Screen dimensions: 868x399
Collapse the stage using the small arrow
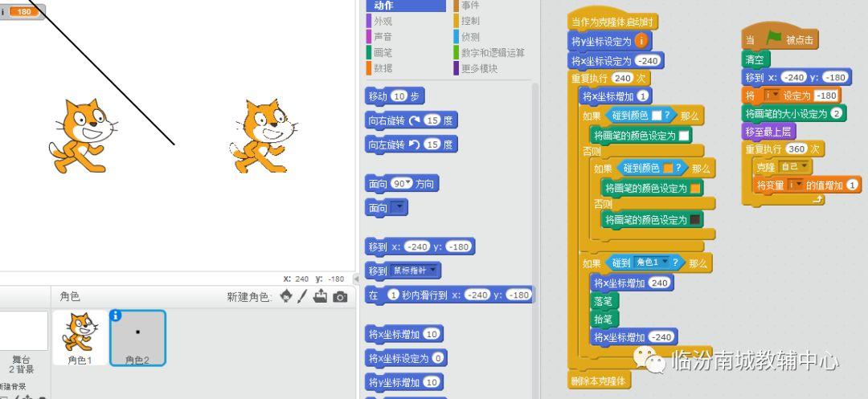(357, 279)
